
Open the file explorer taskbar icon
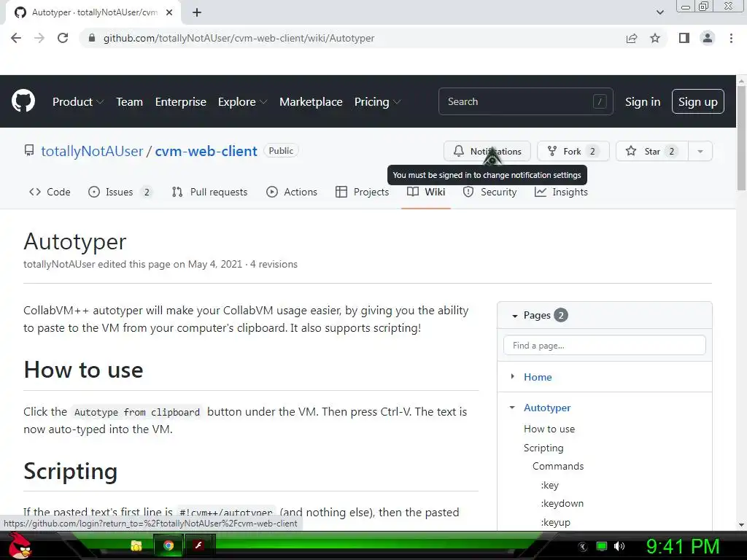coord(136,545)
